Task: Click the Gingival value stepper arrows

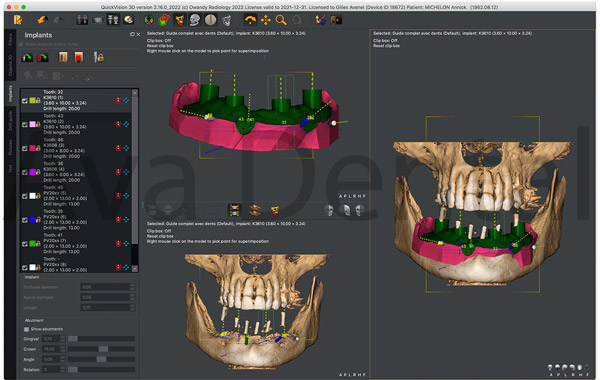Action: [x=62, y=339]
